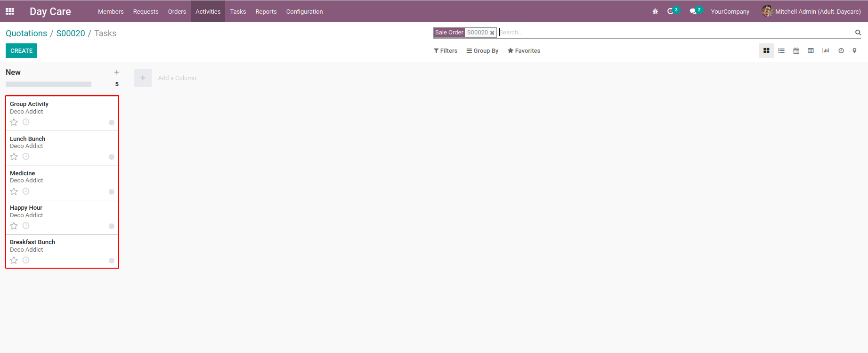Open the apps grid menu icon
This screenshot has width=868, height=353.
click(10, 11)
